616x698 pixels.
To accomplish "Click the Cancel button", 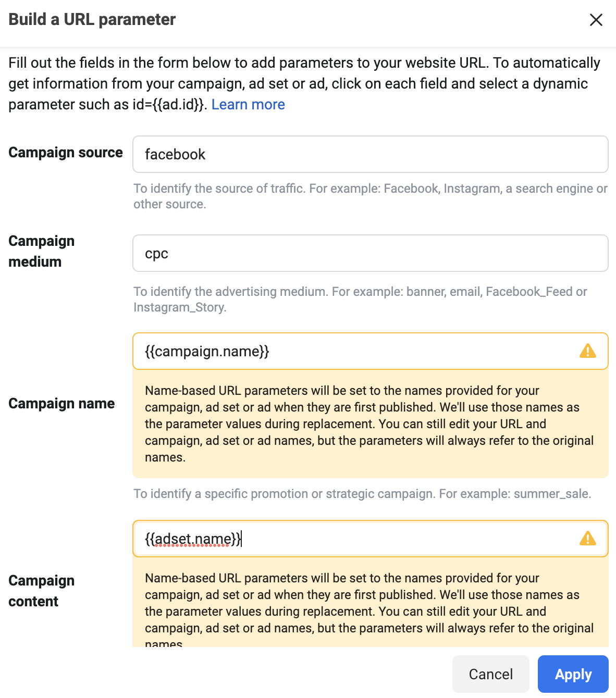I will pyautogui.click(x=490, y=674).
